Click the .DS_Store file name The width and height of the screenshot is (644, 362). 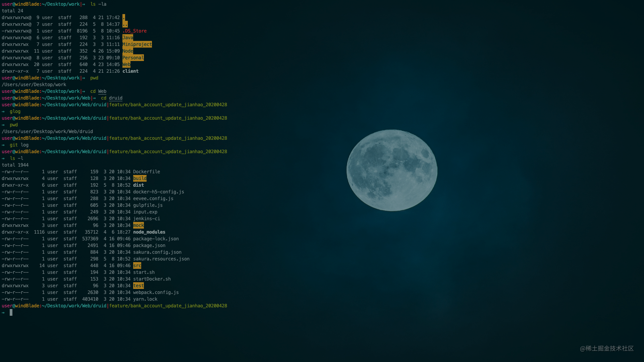coord(135,31)
